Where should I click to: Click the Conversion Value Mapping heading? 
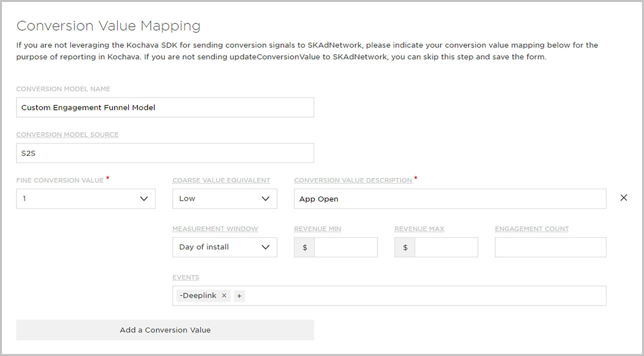[x=108, y=26]
